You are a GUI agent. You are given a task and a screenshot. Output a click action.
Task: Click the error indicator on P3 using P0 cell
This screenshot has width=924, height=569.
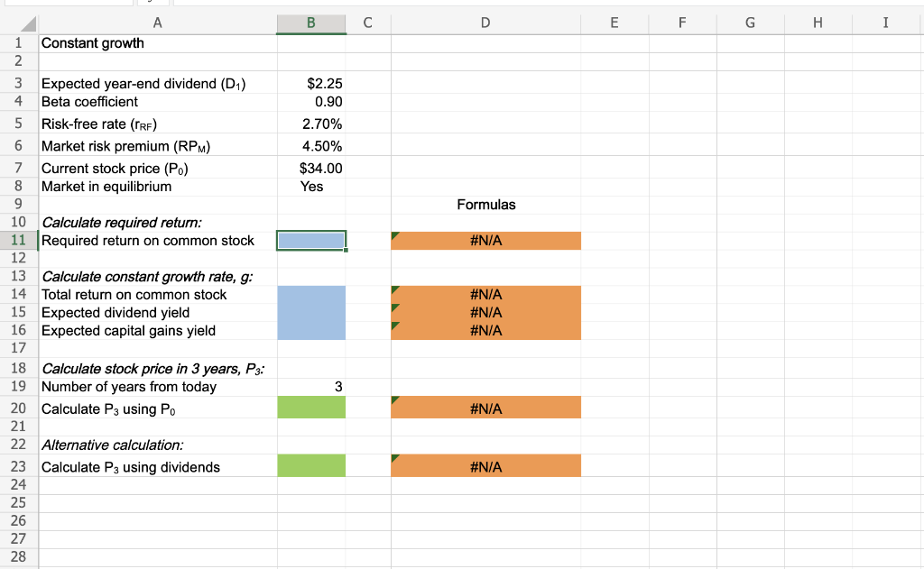(394, 402)
